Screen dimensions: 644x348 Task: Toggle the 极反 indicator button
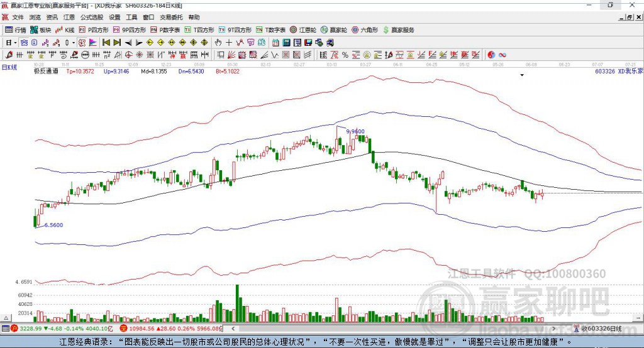click(82, 43)
